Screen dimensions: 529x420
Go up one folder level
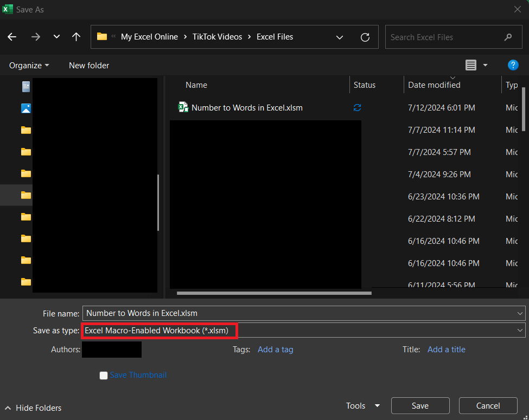(77, 37)
